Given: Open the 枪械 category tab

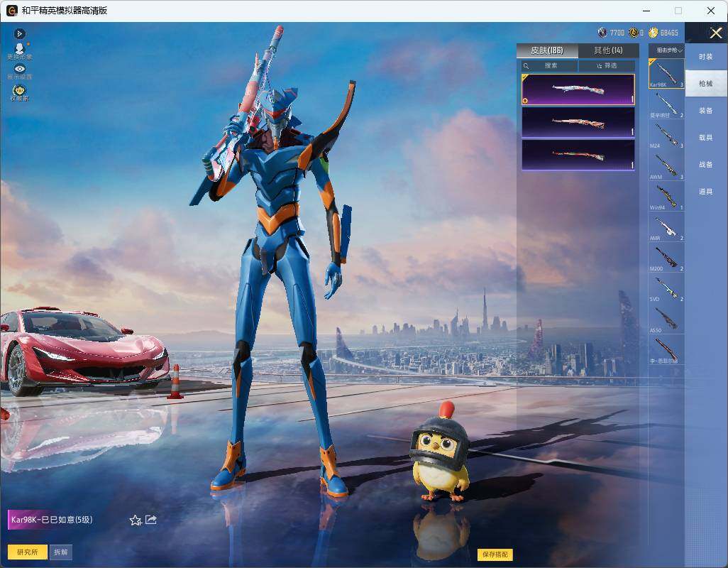Looking at the screenshot, I should click(x=706, y=84).
